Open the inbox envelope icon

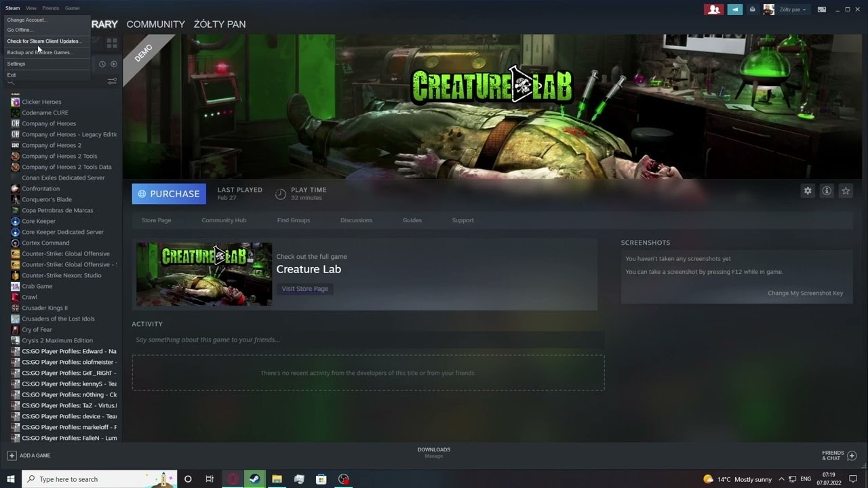[x=752, y=9]
